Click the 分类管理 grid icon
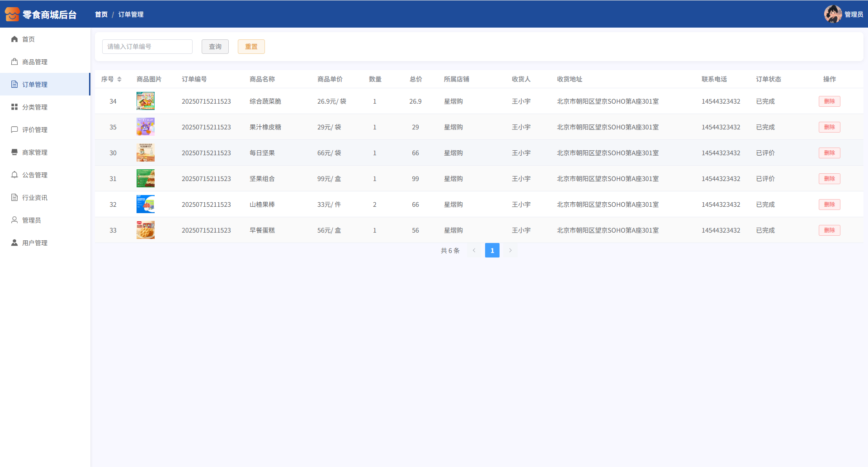Image resolution: width=868 pixels, height=467 pixels. pos(14,107)
